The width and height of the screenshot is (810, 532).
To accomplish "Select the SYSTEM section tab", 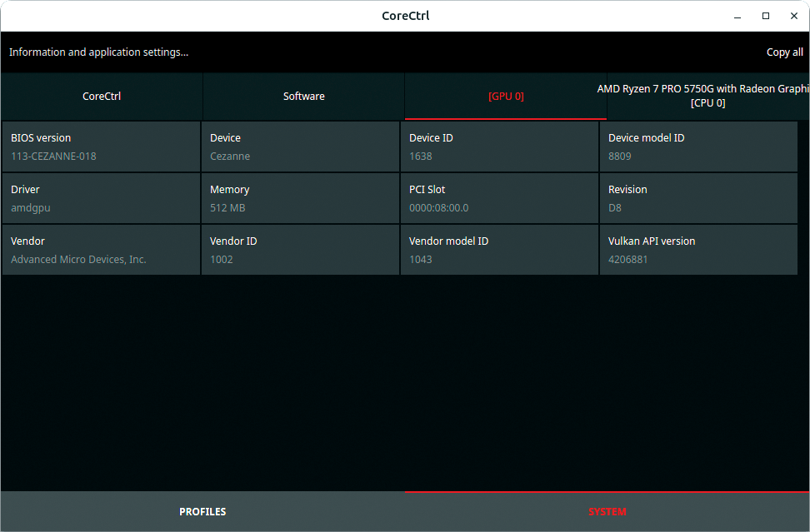I will coord(607,511).
